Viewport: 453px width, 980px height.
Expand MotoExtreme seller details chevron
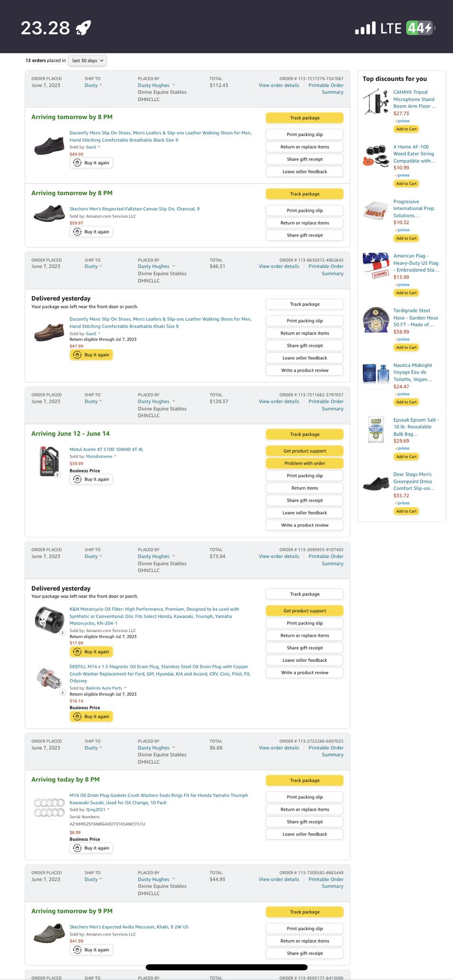[115, 457]
